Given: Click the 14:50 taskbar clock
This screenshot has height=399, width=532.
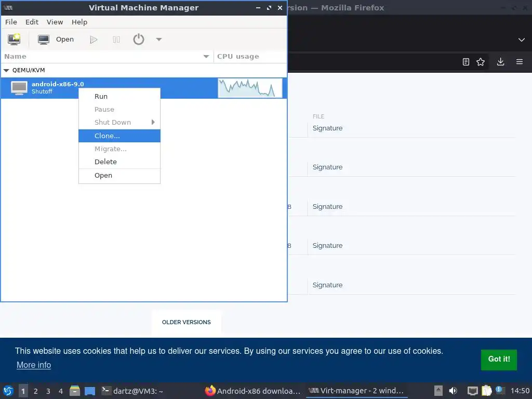Looking at the screenshot, I should pos(520,391).
